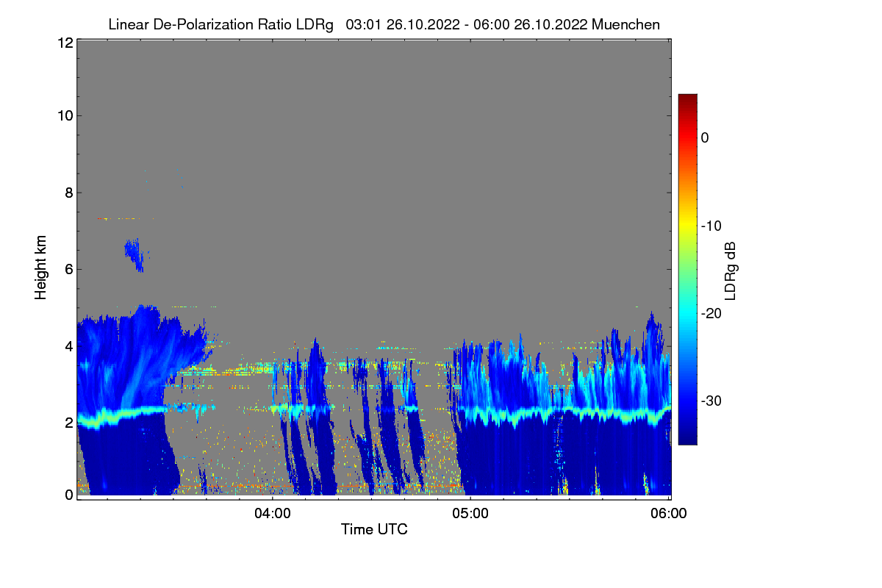Viewport: 882px width, 588px height.
Task: Click the 'Height km' axis label
Action: point(40,267)
